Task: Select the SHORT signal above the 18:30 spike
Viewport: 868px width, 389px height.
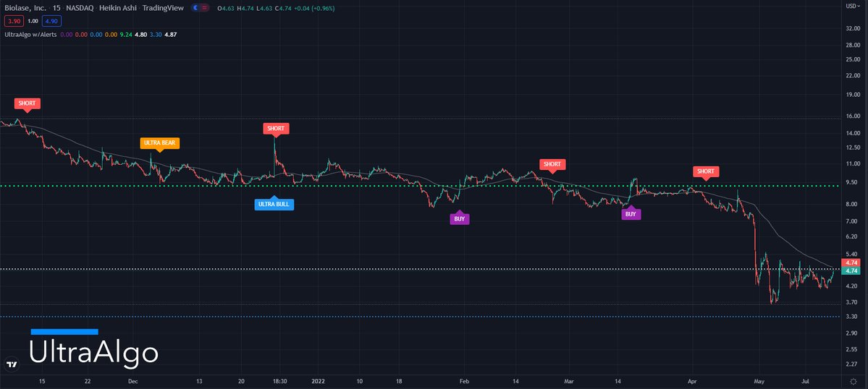Action: click(x=276, y=129)
